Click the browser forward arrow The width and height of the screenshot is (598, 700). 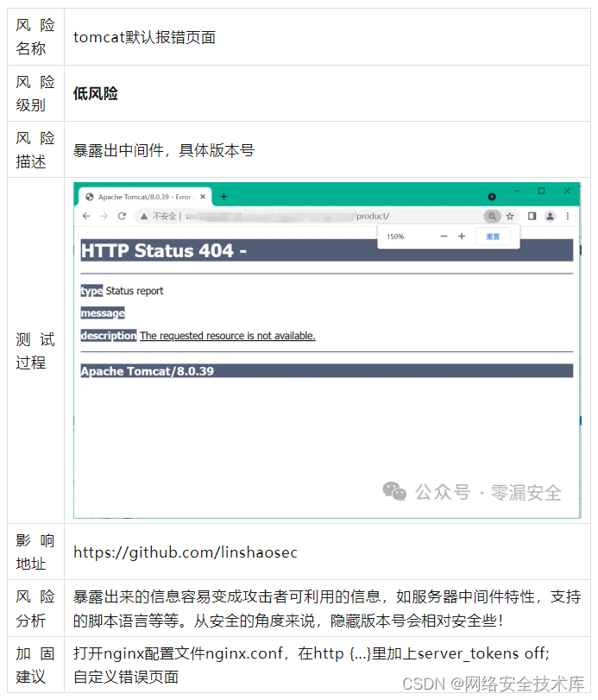click(104, 216)
